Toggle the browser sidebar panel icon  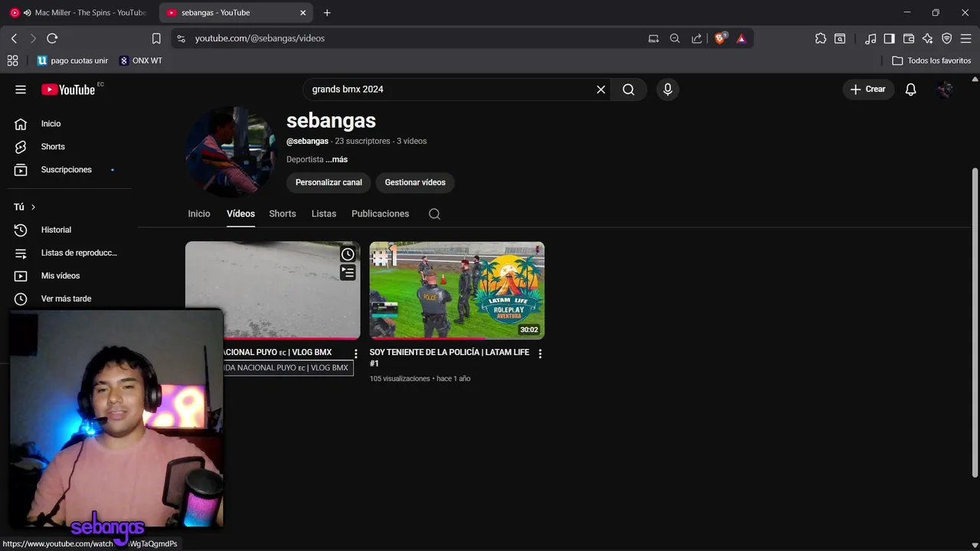pos(889,38)
